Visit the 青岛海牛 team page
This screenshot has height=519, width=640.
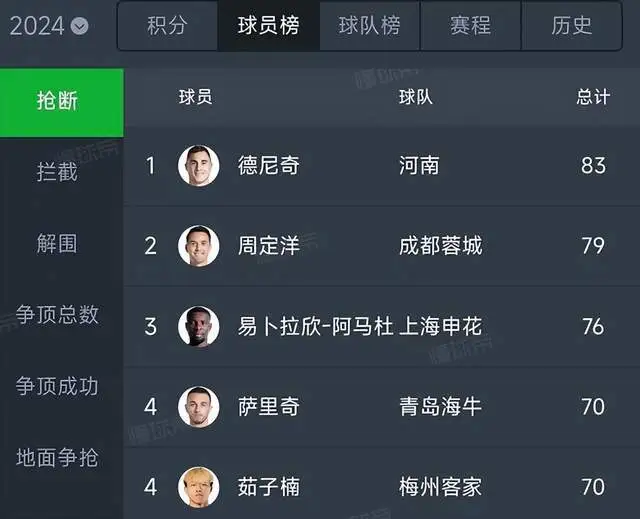(440, 406)
